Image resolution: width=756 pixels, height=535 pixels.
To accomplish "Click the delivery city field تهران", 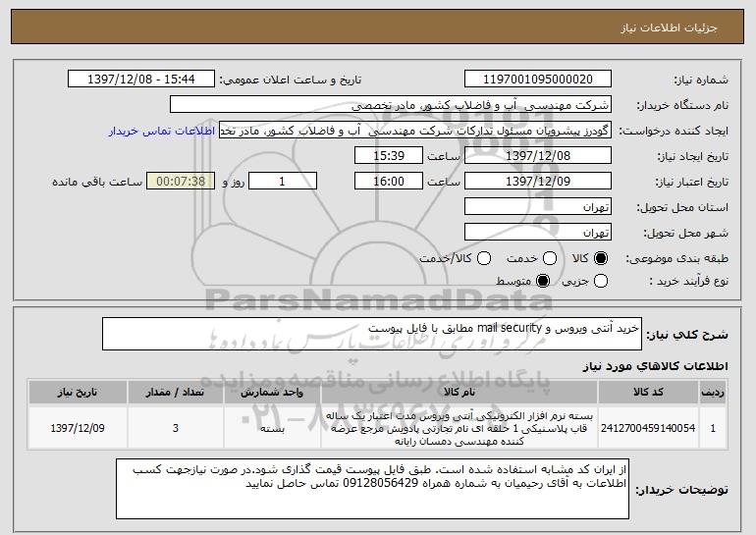I will pyautogui.click(x=538, y=233).
